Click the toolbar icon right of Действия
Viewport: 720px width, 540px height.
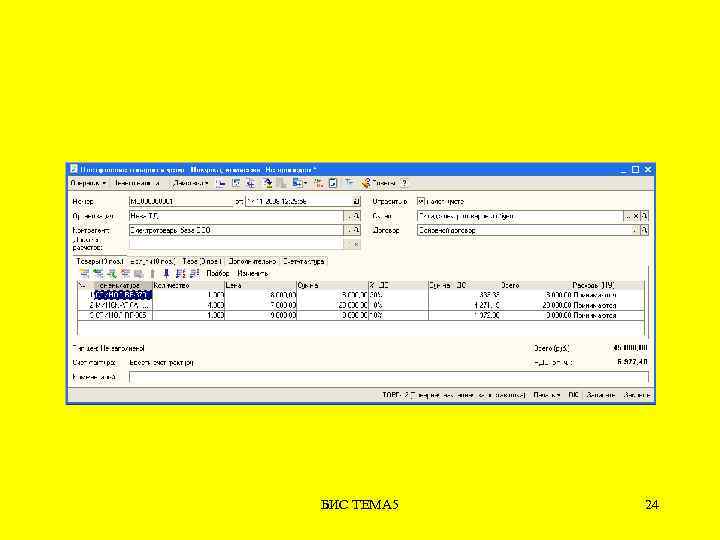pos(221,183)
